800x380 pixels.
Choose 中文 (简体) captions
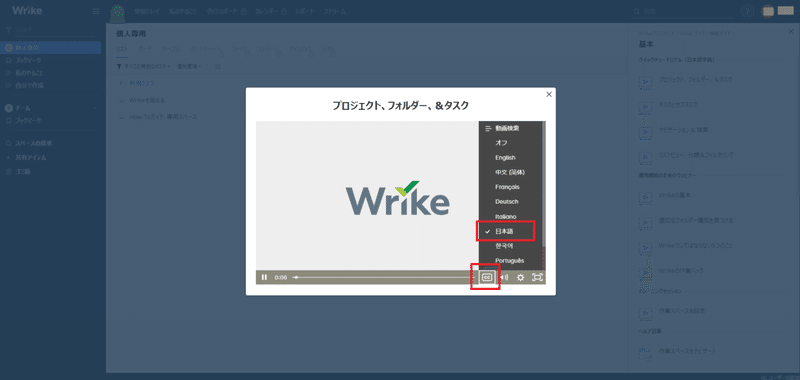(x=510, y=172)
